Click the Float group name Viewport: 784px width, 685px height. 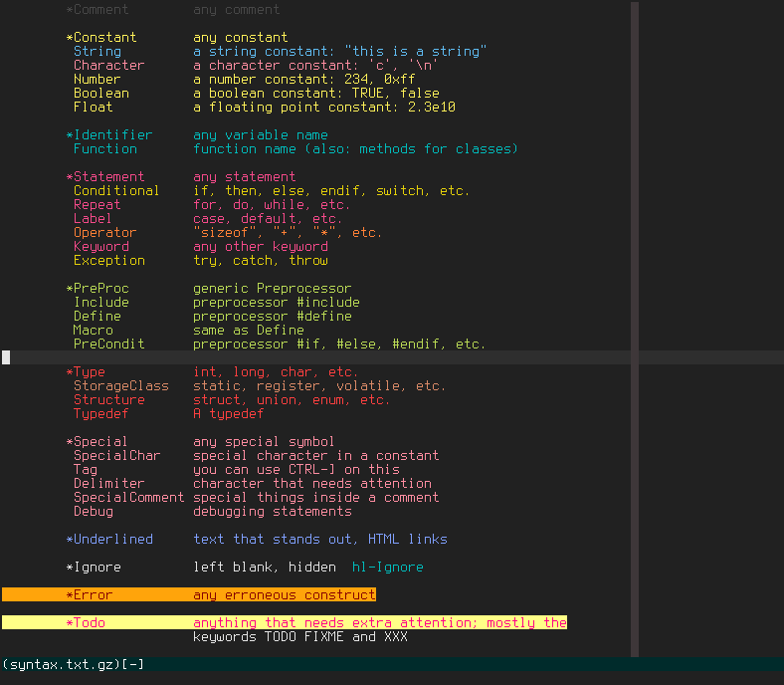coord(94,108)
